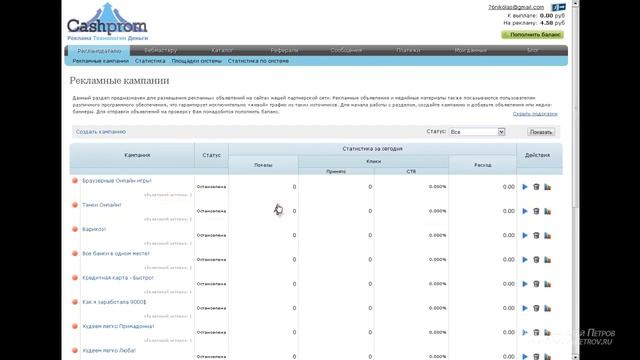Open the 'Кредитная карта - быстро!' campaign link
This screenshot has width=640, height=360.
(x=118, y=278)
